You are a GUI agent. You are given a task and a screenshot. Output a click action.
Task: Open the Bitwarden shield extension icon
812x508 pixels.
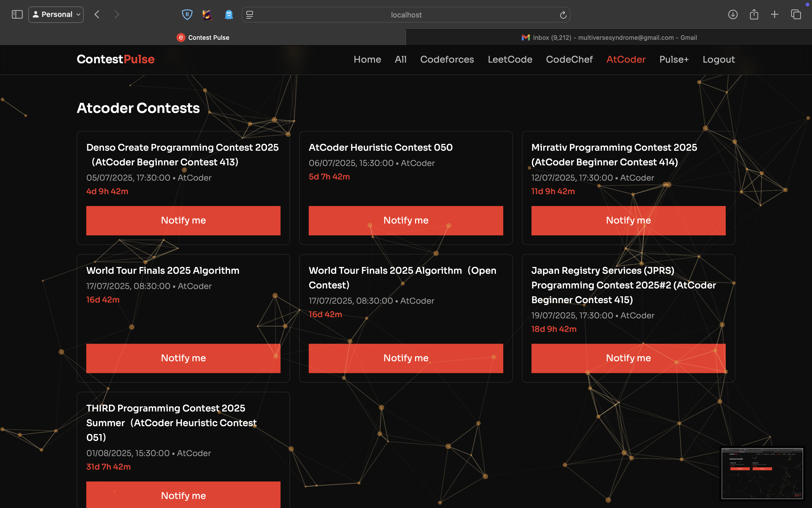click(x=187, y=14)
